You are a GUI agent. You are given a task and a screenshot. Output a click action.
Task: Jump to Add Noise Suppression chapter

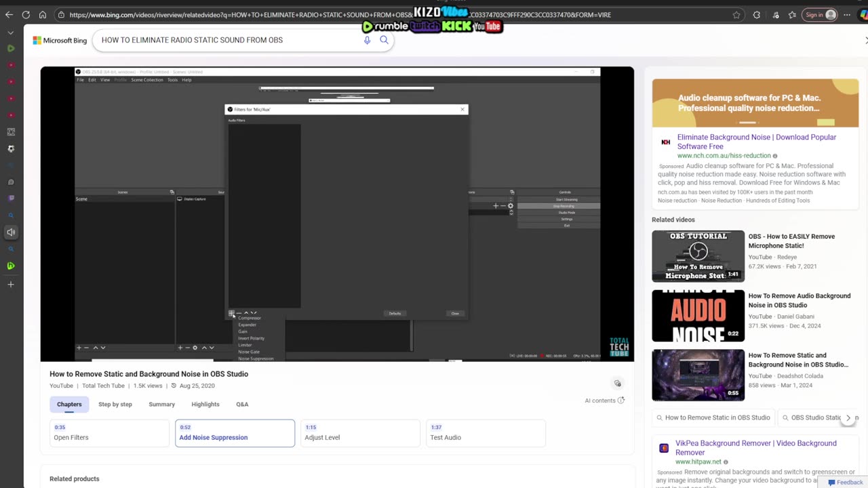coord(235,433)
